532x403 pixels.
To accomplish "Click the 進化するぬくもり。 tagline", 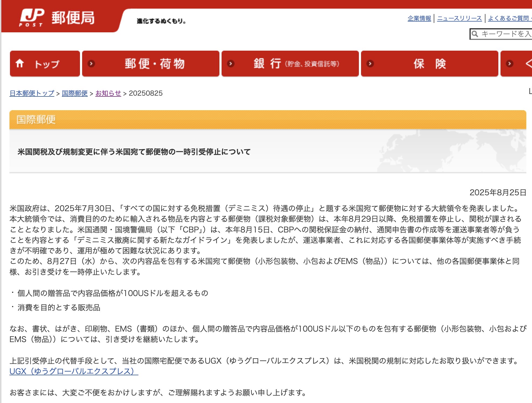I will coord(161,21).
